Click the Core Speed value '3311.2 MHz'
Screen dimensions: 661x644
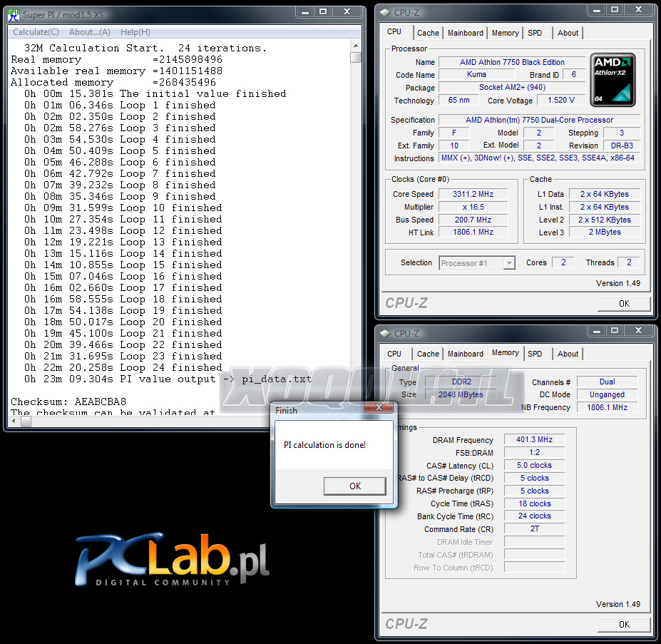coord(473,194)
